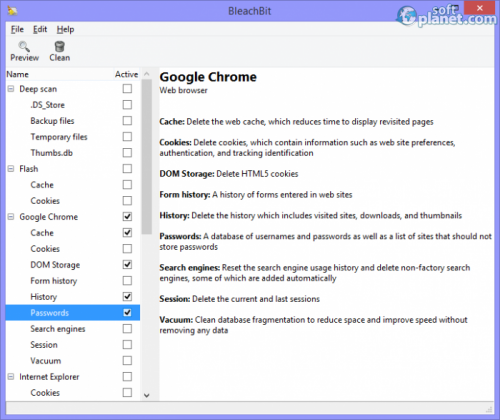Click the 'Web browser' subtitle text
The width and height of the screenshot is (500, 420).
183,90
